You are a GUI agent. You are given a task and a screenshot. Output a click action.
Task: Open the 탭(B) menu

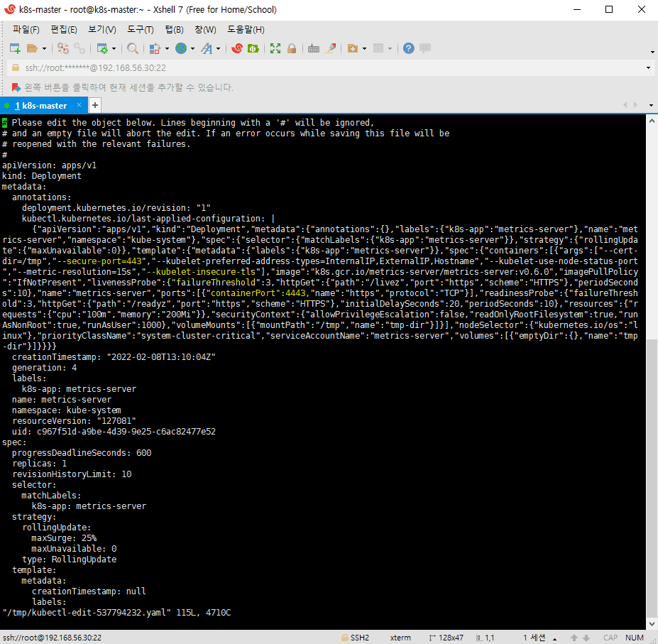174,29
